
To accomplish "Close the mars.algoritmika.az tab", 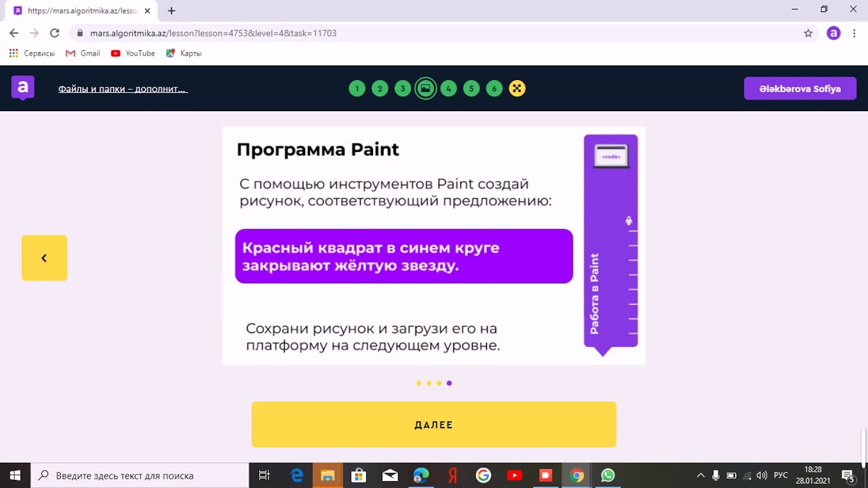I will point(147,11).
